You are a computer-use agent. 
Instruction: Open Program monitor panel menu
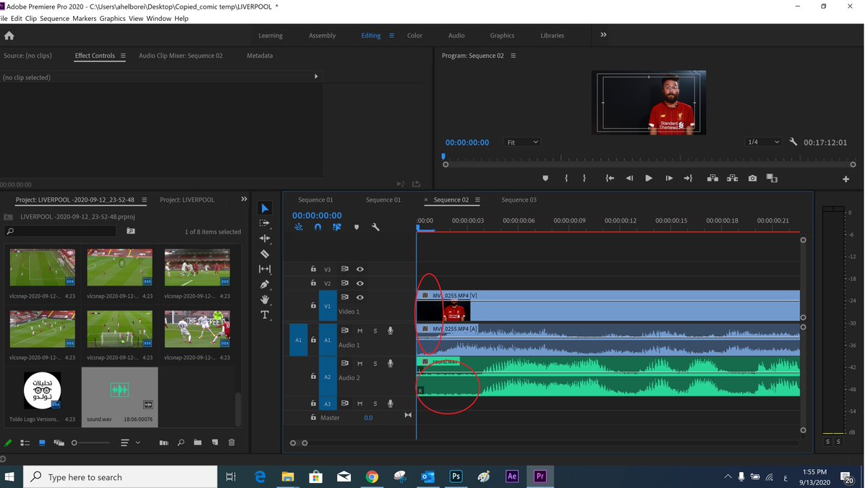(514, 56)
